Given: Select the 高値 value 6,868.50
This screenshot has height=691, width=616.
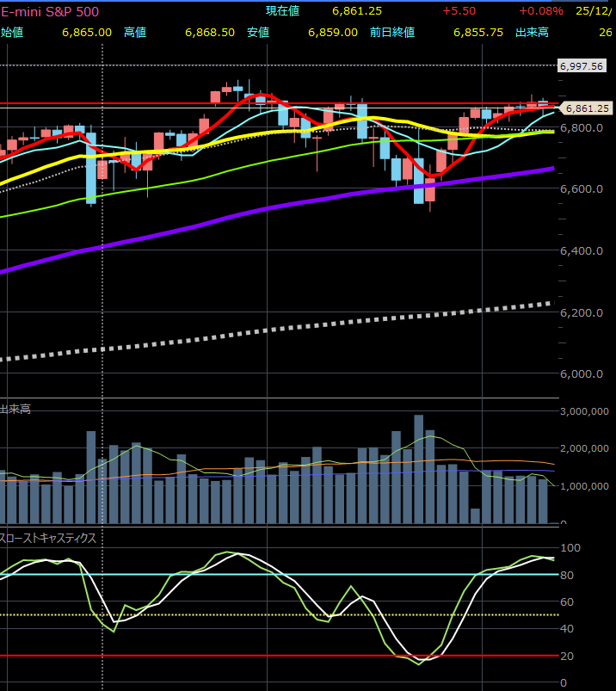Looking at the screenshot, I should (x=209, y=33).
